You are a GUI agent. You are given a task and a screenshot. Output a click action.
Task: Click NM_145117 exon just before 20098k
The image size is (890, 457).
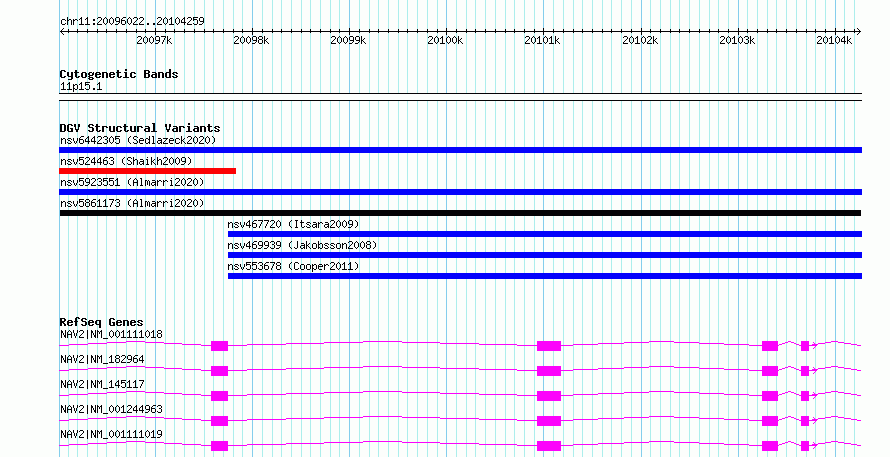(x=220, y=396)
